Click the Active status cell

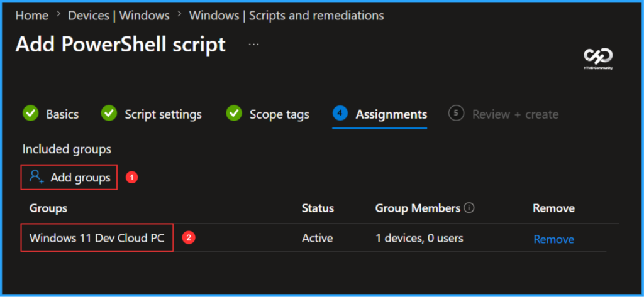tap(317, 238)
